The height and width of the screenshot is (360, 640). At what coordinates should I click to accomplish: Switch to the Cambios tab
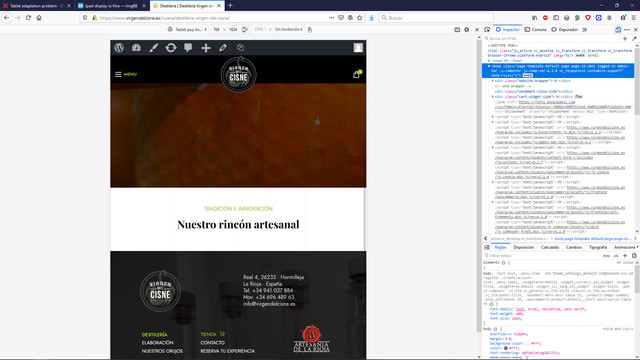[x=574, y=247]
